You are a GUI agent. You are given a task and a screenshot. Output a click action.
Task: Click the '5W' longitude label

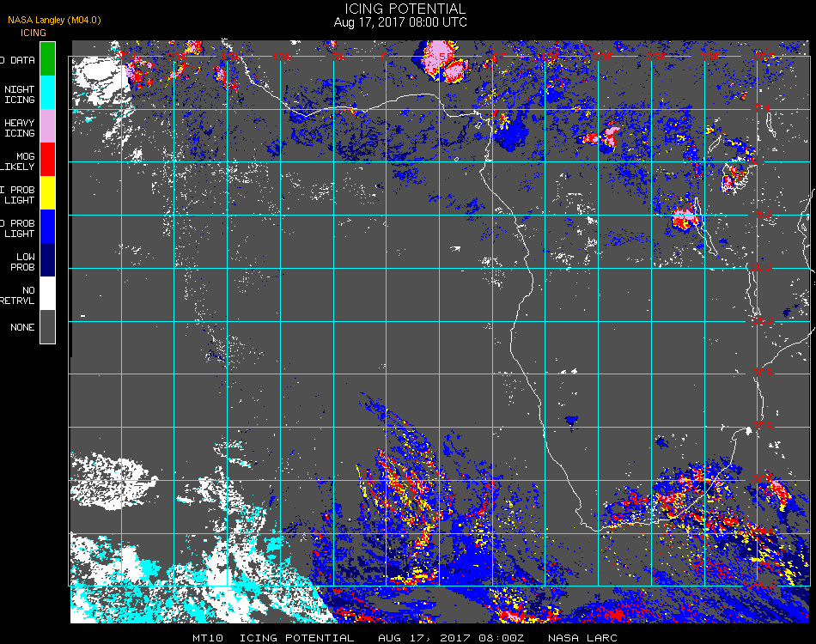[338, 57]
